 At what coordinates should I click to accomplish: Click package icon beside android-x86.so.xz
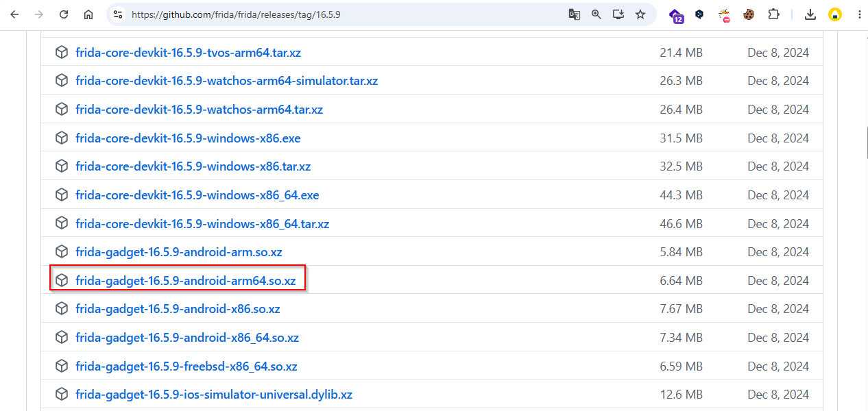[62, 309]
